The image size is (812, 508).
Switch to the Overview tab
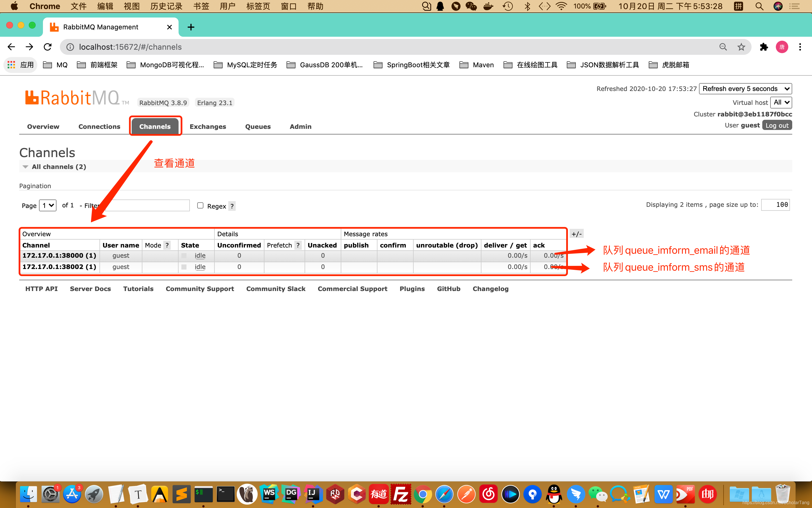[43, 127]
